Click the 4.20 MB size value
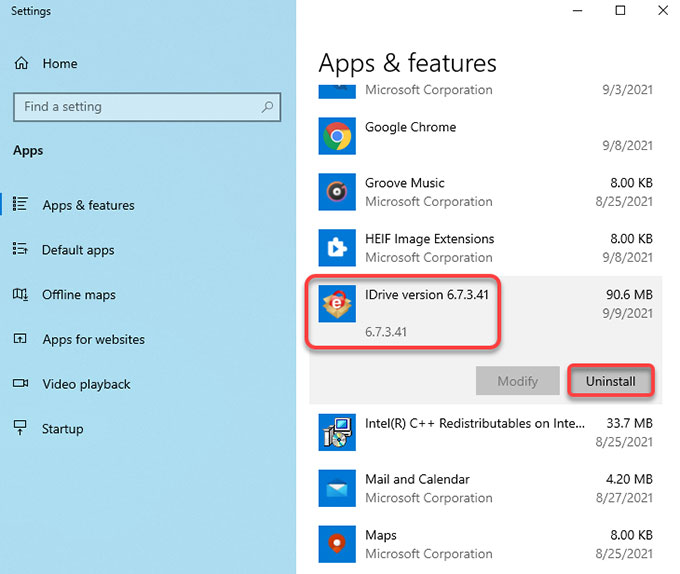Image resolution: width=680 pixels, height=574 pixels. click(629, 479)
